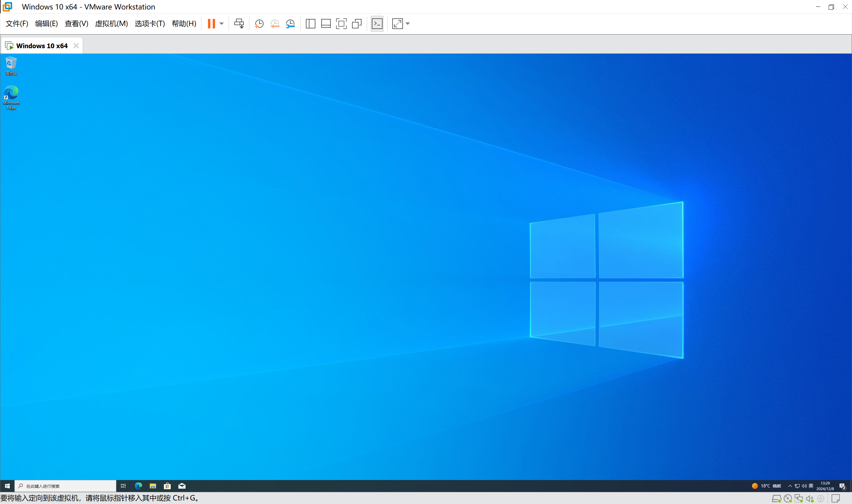The width and height of the screenshot is (852, 504).
Task: Toggle the thumbnail bar view
Action: pyautogui.click(x=326, y=23)
